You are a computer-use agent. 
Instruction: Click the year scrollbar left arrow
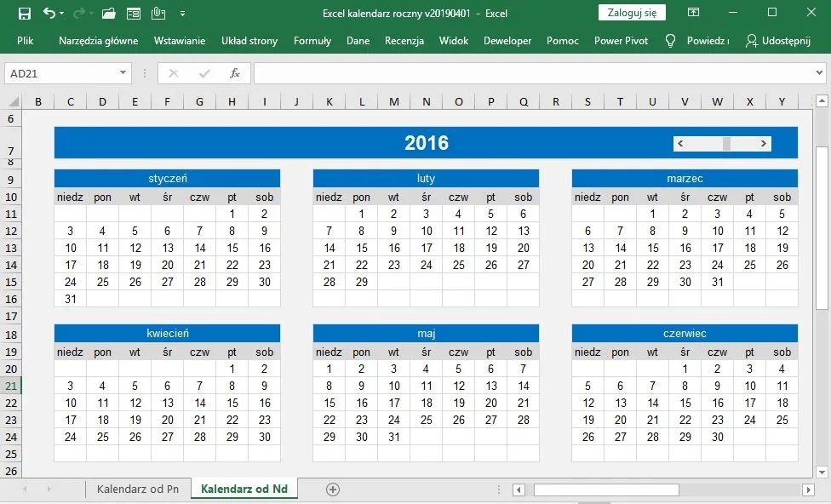(680, 144)
